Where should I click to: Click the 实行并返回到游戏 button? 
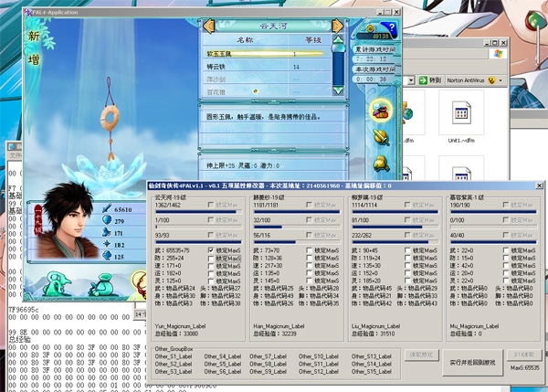[472, 363]
